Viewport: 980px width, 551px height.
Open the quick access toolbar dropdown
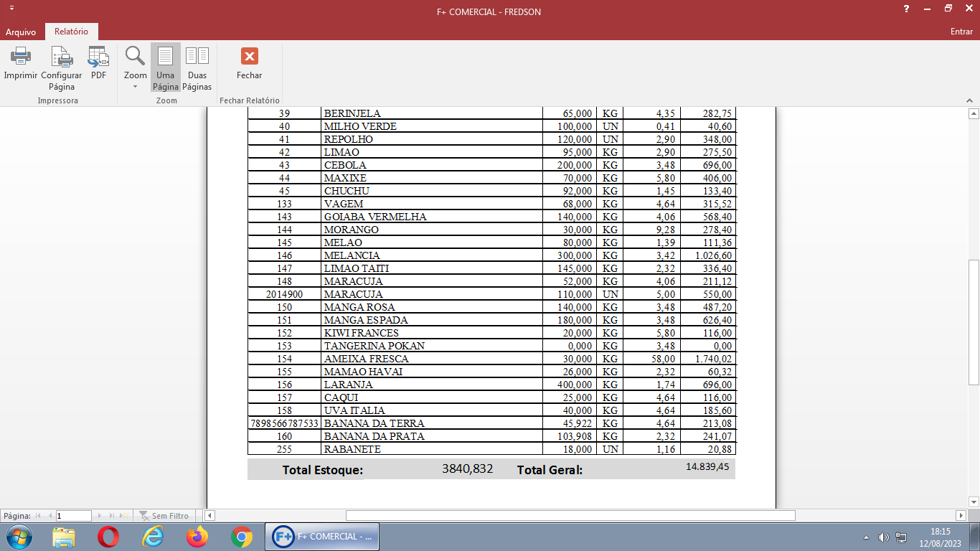(11, 8)
